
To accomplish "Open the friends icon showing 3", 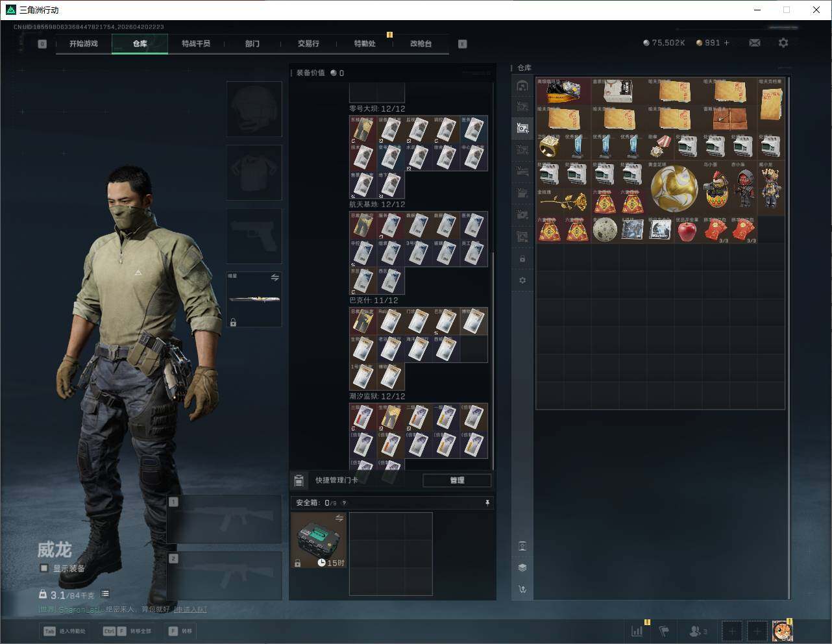I will [x=698, y=630].
